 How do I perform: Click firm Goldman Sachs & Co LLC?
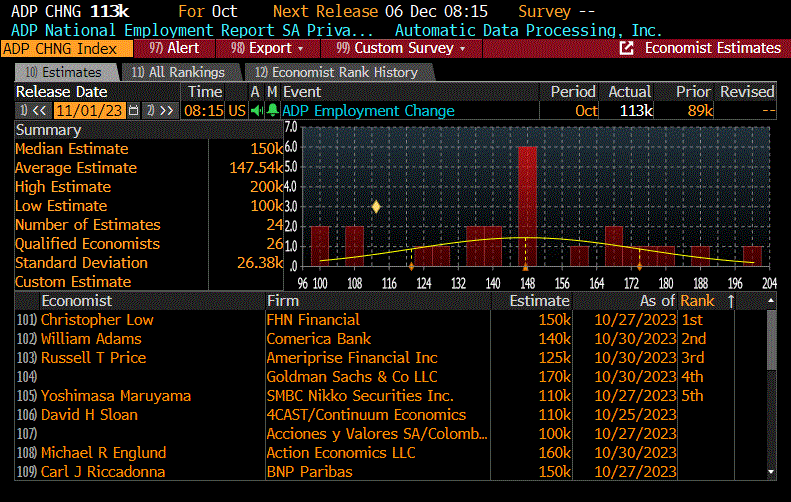point(352,377)
